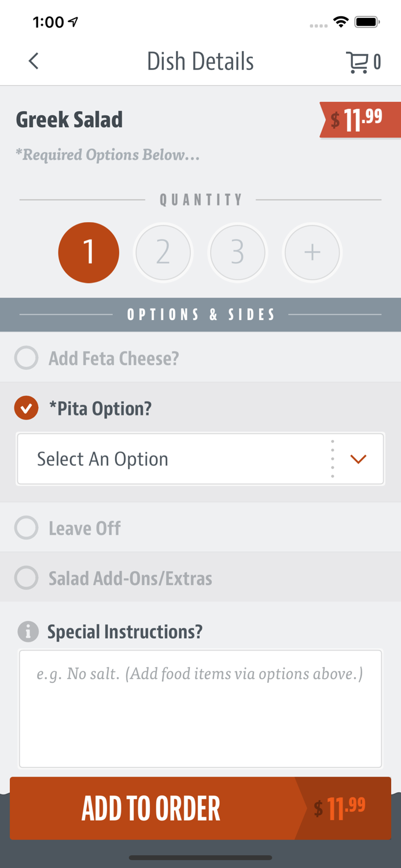Tap the Wi-Fi status icon
Image resolution: width=401 pixels, height=868 pixels.
(341, 22)
